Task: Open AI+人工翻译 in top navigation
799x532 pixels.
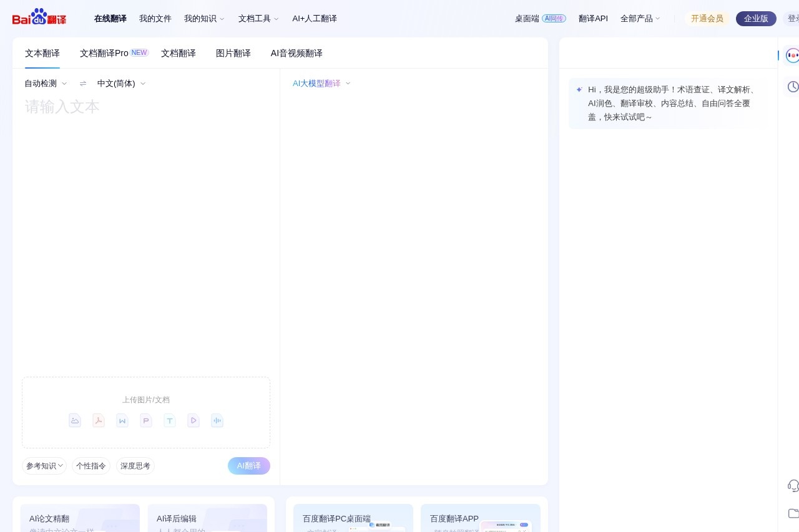Action: (x=315, y=19)
